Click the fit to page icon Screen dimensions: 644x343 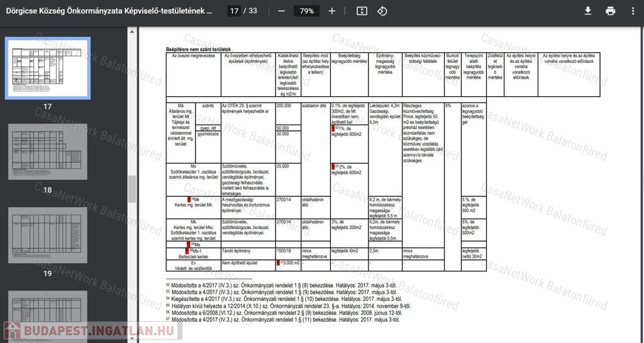pyautogui.click(x=362, y=11)
